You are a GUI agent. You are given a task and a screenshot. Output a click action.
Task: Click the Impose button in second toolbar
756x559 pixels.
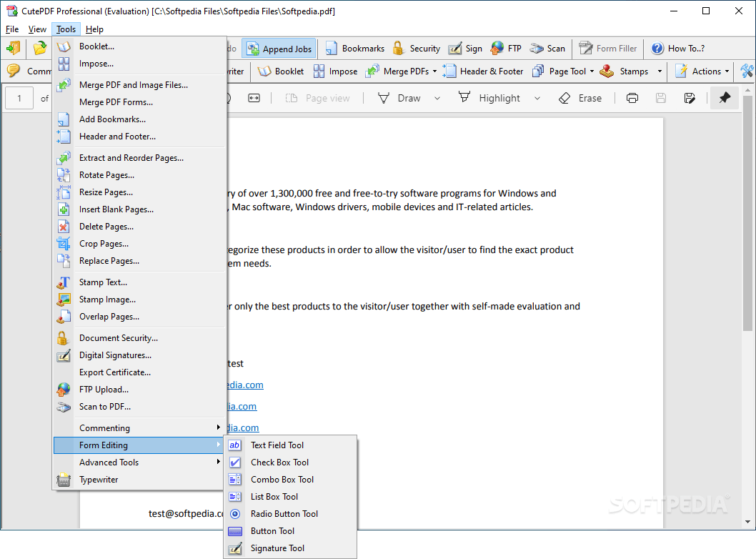(336, 71)
